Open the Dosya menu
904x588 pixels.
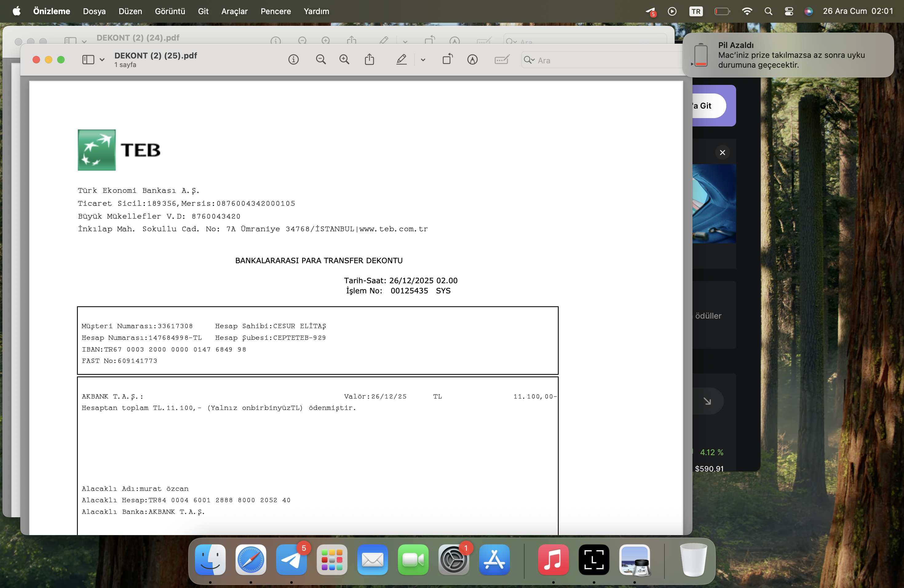coord(94,11)
